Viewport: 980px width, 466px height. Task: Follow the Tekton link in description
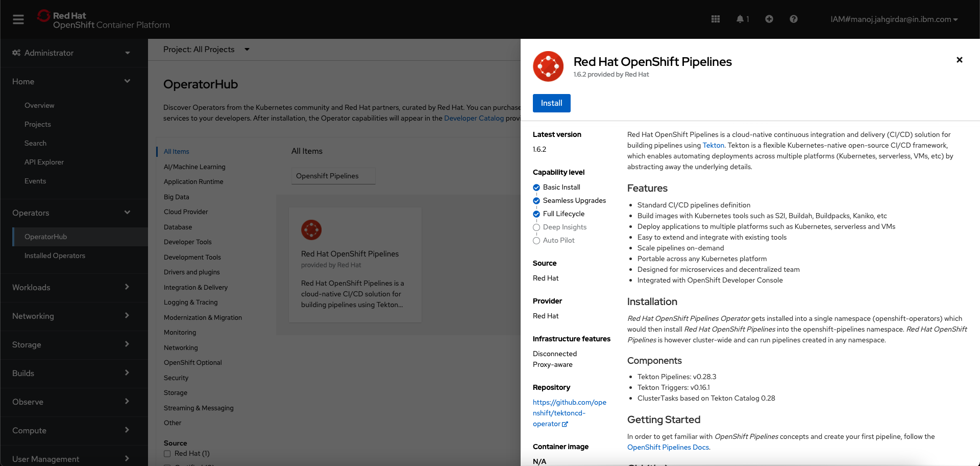(714, 145)
